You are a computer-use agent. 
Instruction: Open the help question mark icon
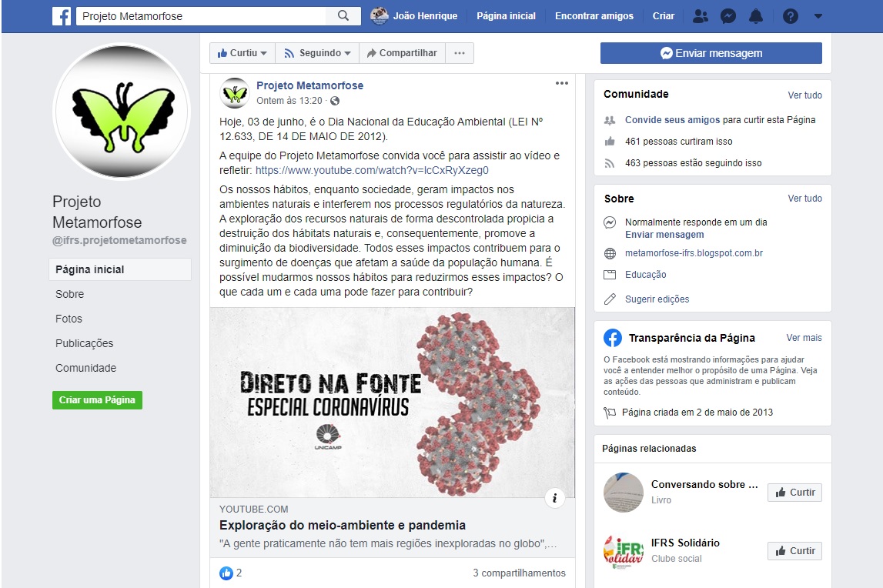click(x=790, y=16)
